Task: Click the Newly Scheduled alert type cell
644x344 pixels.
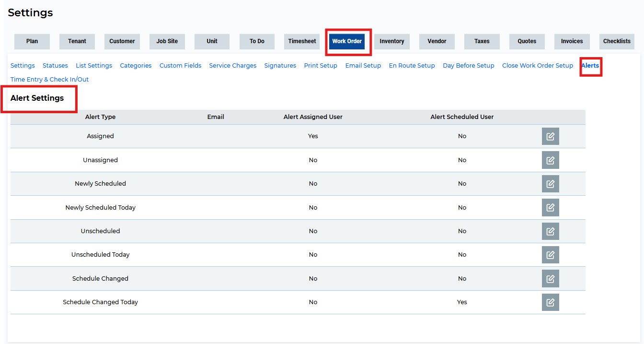Action: click(x=100, y=184)
